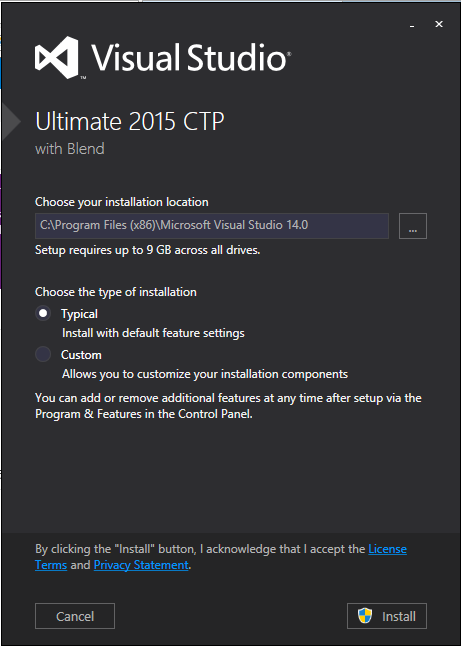Click 'Allows you to customize your installation components'
This screenshot has height=649, width=461.
(205, 374)
